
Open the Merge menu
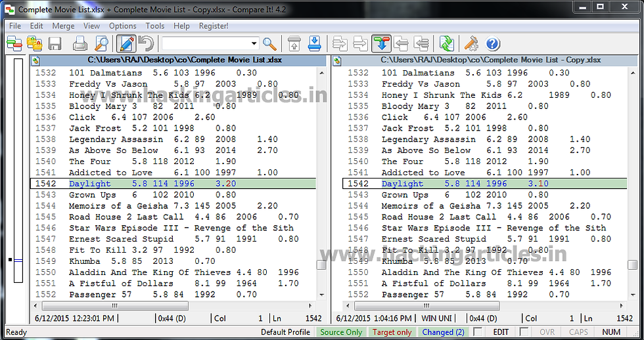coord(63,26)
